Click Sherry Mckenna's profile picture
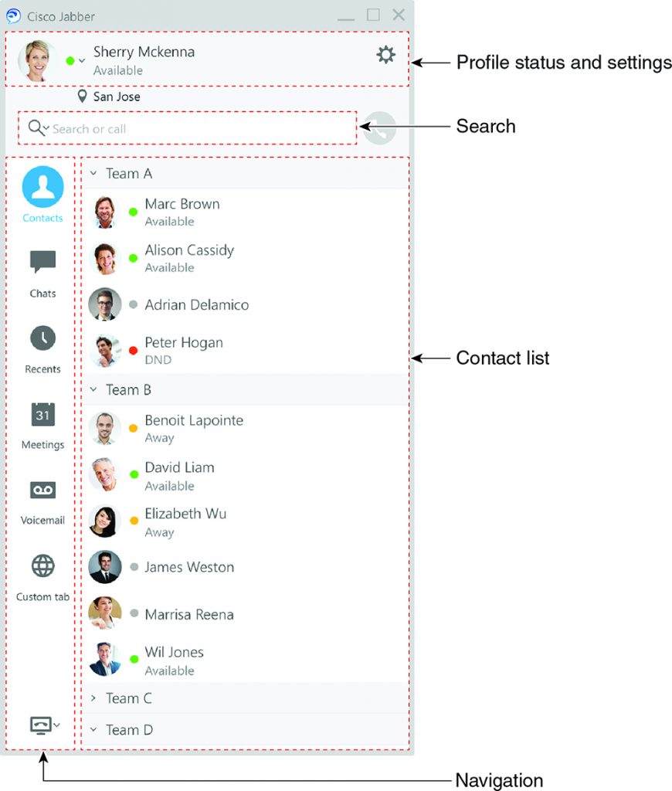Screen dimensions: 672x791 [x=36, y=60]
